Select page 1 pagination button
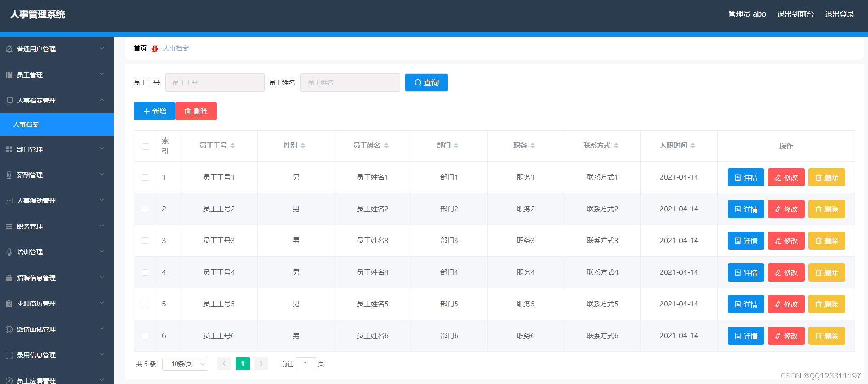This screenshot has width=868, height=384. (243, 364)
